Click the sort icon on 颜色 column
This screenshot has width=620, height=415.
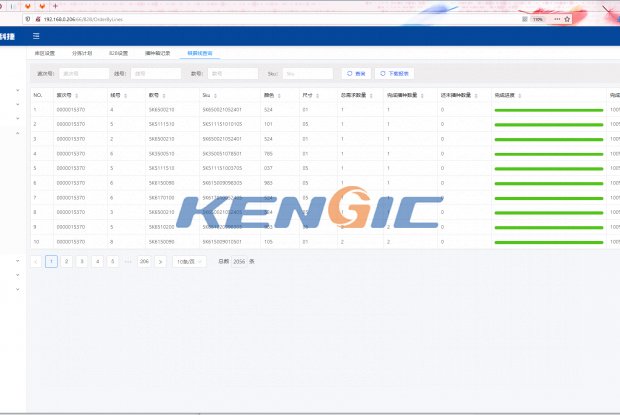point(279,96)
